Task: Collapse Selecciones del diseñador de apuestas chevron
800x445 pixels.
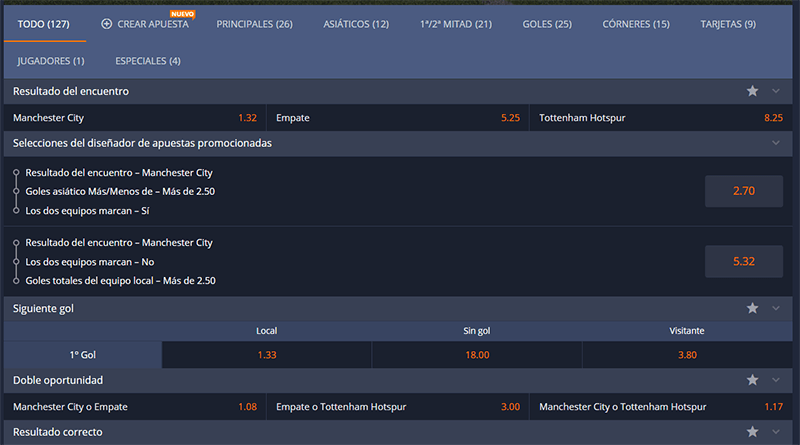Action: (776, 143)
